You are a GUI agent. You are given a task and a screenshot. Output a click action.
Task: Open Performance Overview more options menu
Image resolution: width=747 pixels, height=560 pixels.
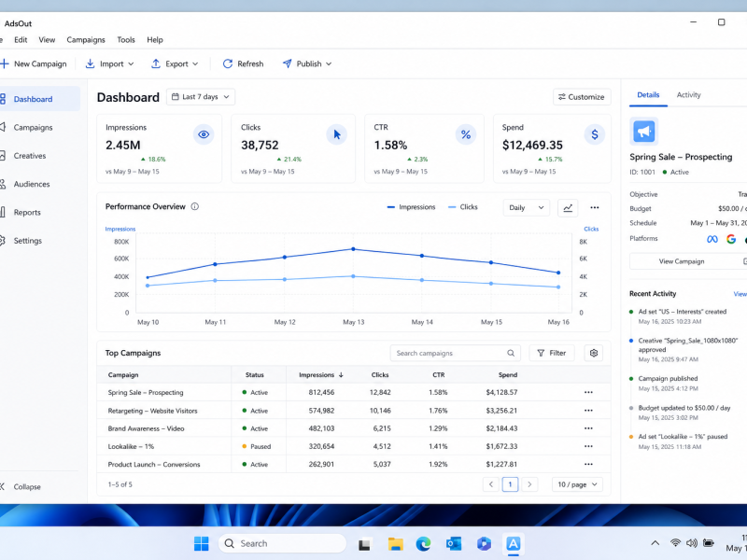tap(595, 207)
